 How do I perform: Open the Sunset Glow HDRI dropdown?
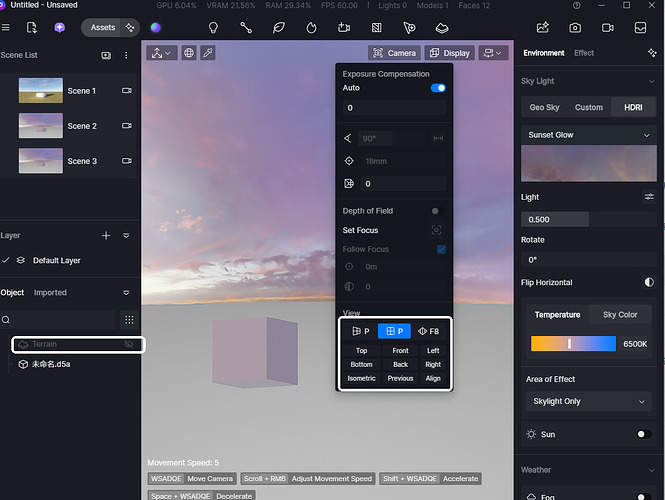coord(589,135)
